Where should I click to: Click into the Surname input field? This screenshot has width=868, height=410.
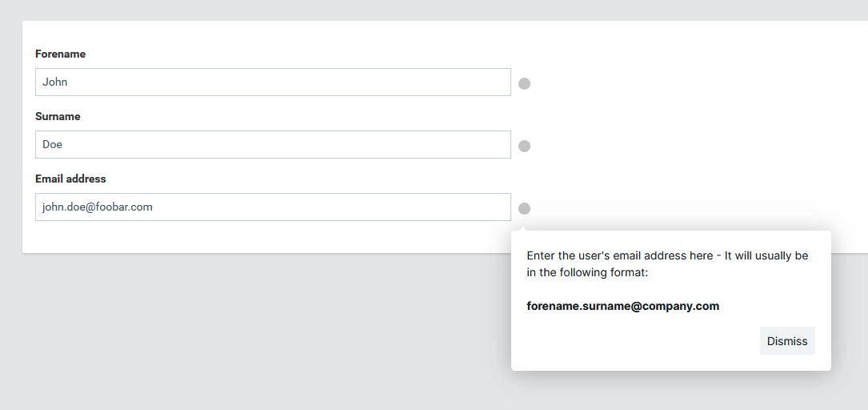pyautogui.click(x=272, y=145)
